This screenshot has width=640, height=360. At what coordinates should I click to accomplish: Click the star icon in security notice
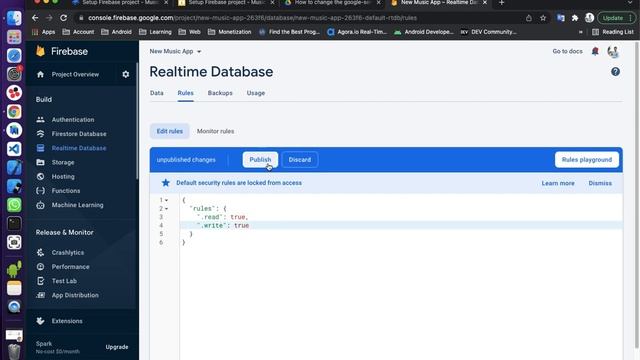point(165,183)
